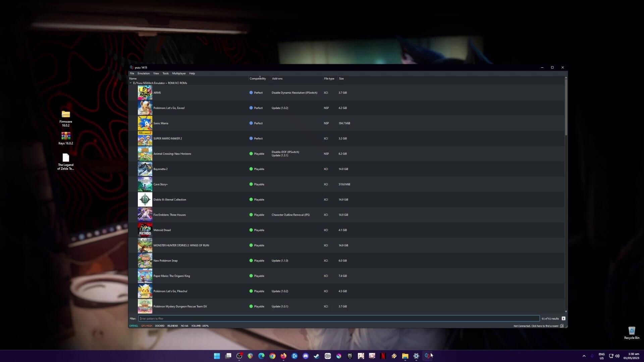
Task: Open the Firmware 16.0.2 desktop folder
Action: click(66, 115)
